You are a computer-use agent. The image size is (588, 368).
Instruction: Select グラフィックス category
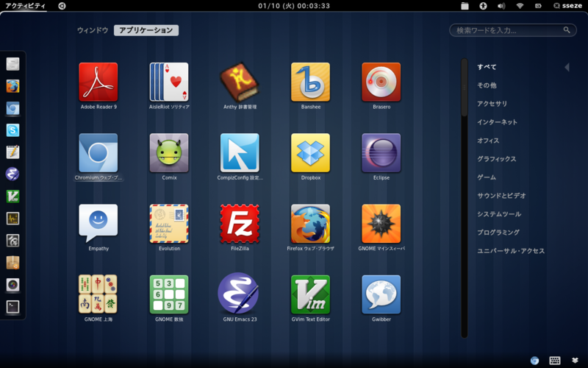pyautogui.click(x=497, y=159)
